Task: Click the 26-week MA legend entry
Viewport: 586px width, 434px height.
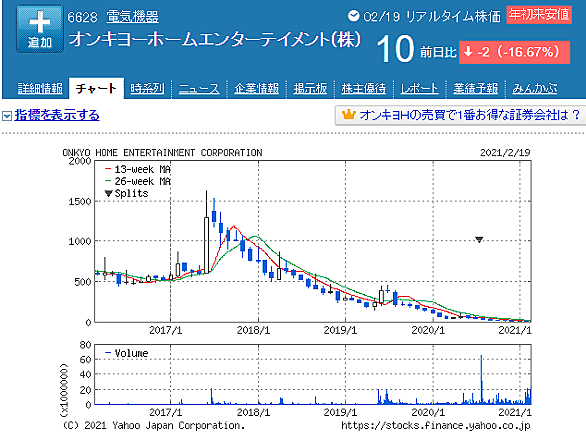Action: coord(138,181)
